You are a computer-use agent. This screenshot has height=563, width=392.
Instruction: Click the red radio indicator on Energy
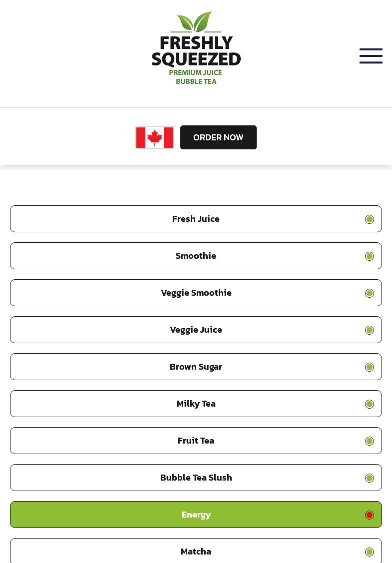click(x=369, y=515)
